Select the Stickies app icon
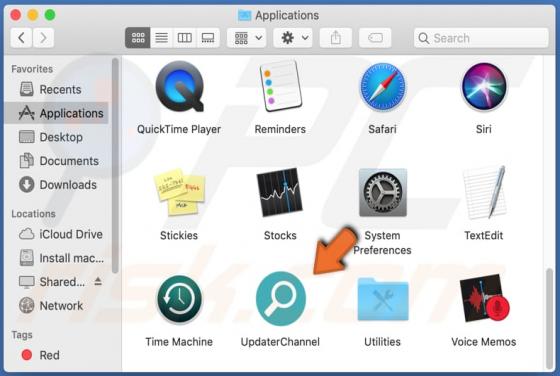 (x=179, y=192)
